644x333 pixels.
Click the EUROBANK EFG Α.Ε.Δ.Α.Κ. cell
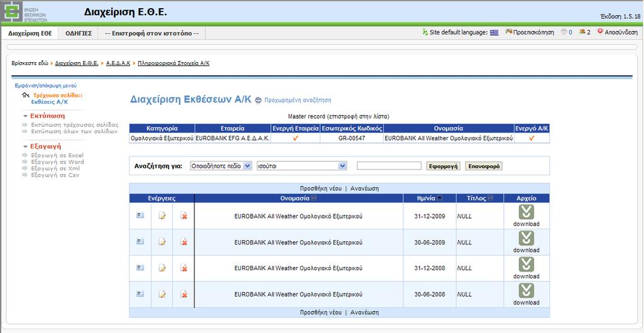pos(233,138)
